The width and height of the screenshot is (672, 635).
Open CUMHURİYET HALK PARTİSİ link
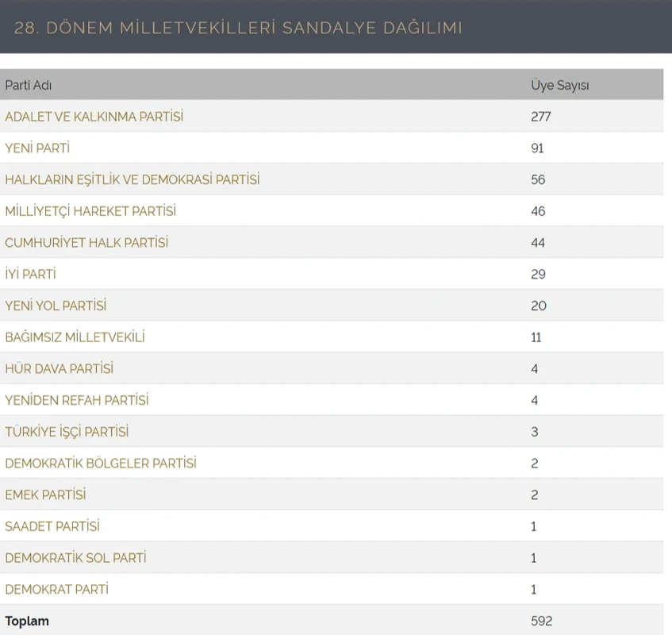(86, 242)
